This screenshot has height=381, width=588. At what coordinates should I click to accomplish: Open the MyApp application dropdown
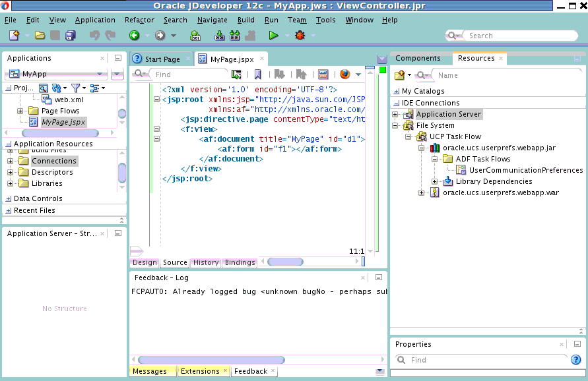click(x=100, y=74)
